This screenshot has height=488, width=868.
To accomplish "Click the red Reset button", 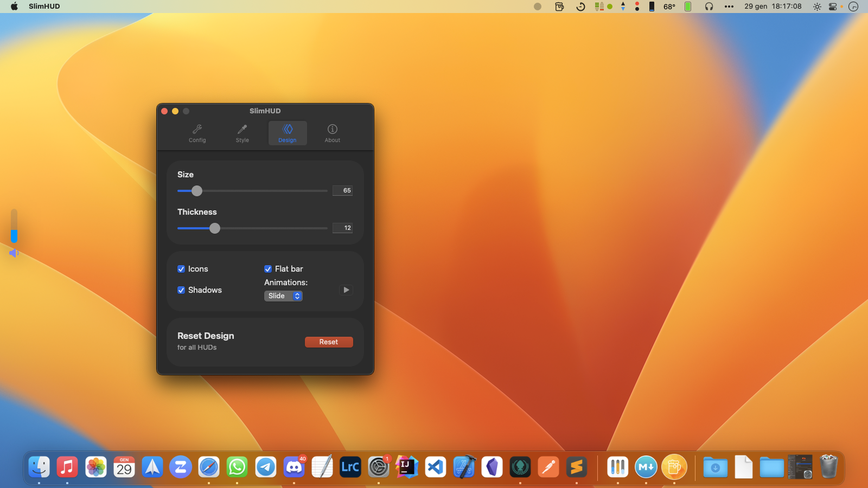I will pos(329,342).
